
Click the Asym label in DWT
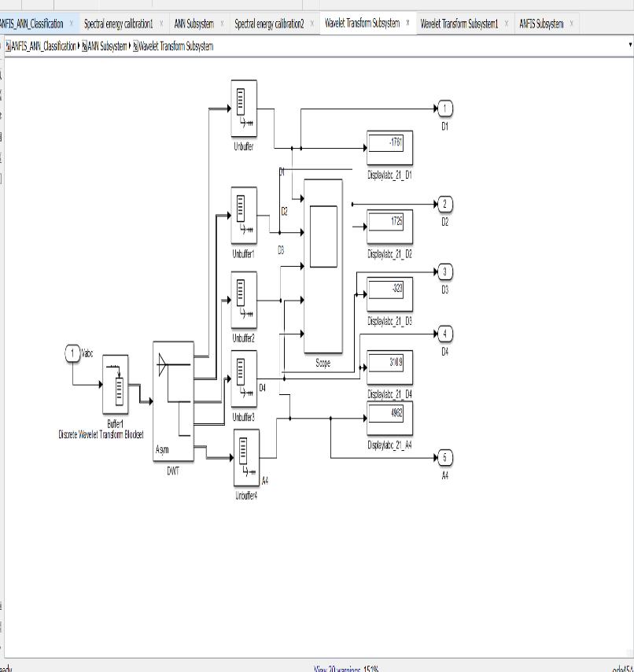162,449
